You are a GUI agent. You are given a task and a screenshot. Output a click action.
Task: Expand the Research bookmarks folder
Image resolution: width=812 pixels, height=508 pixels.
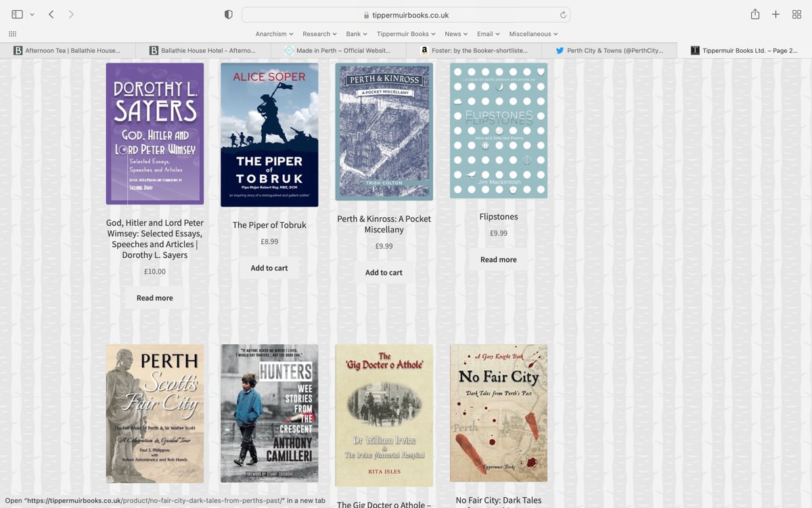[319, 34]
